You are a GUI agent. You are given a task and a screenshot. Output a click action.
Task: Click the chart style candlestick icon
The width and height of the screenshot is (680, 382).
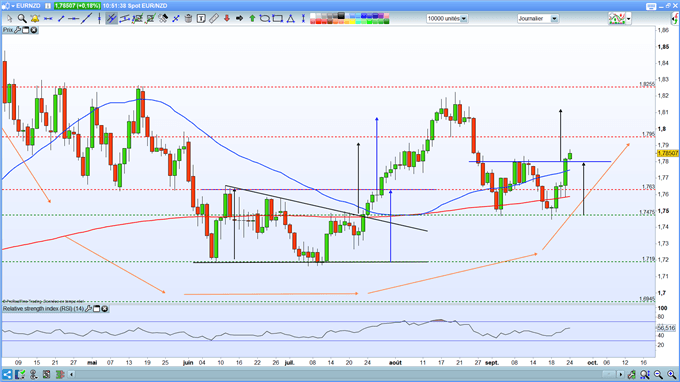tap(617, 19)
